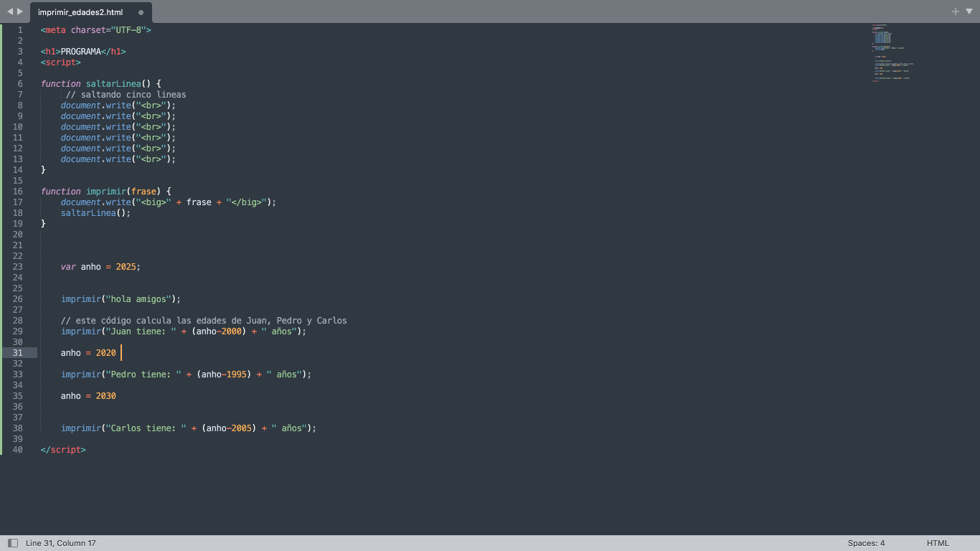This screenshot has height=551, width=980.
Task: Place cursor in meta charset line
Action: (x=96, y=30)
